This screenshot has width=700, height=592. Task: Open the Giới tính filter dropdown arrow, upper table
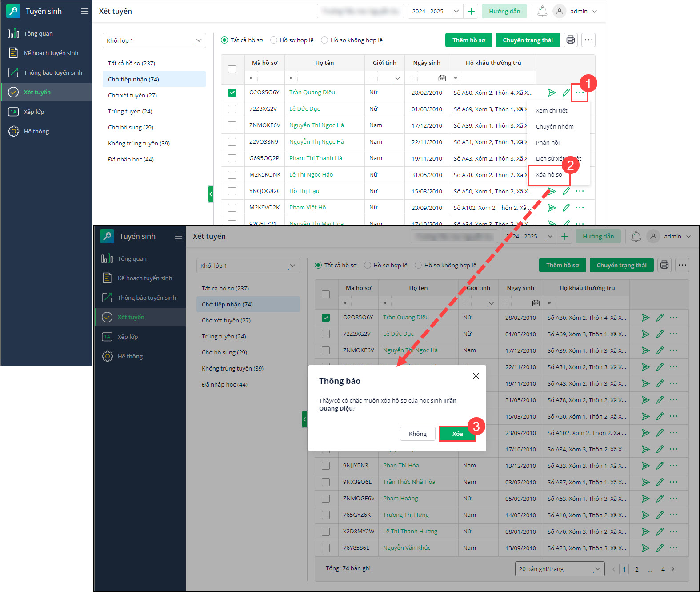point(397,78)
